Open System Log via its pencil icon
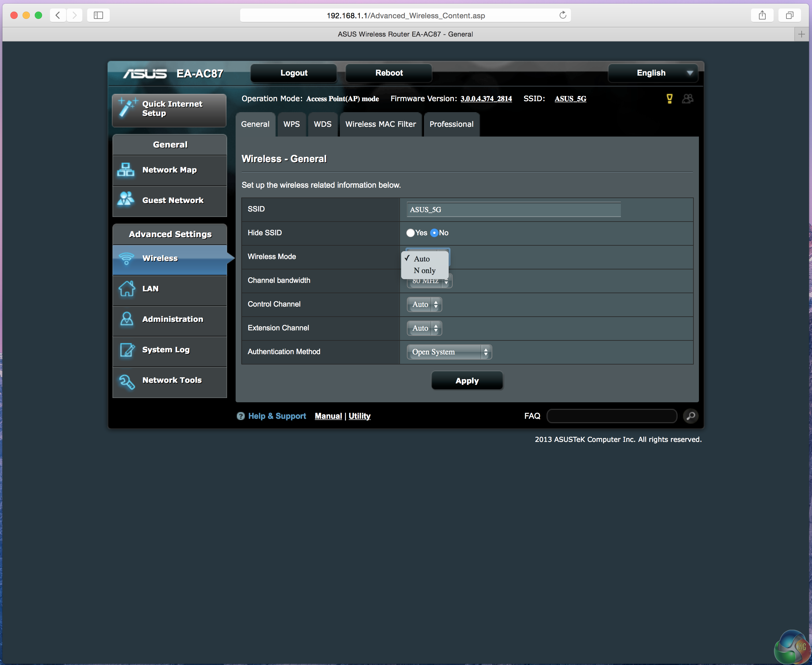 pyautogui.click(x=126, y=349)
